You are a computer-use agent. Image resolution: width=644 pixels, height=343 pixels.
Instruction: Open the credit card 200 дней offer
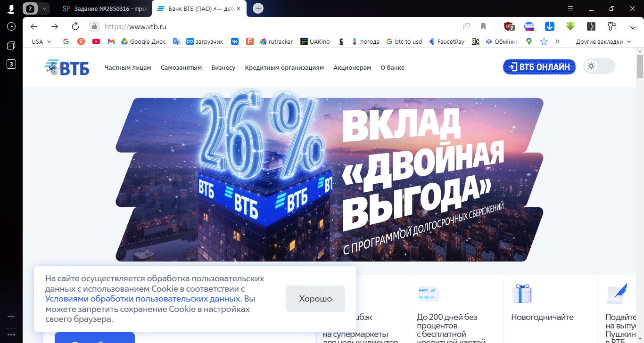click(x=455, y=309)
